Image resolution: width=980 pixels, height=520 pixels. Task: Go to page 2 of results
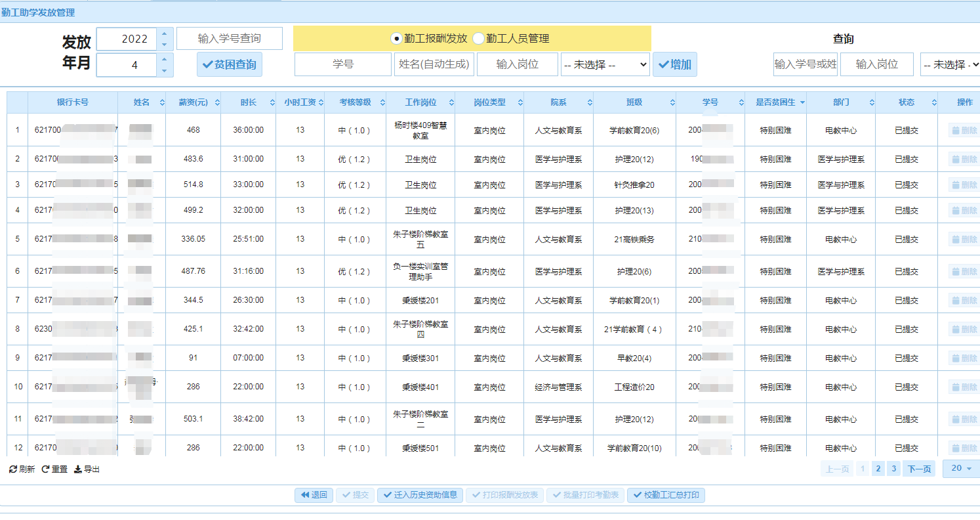click(878, 469)
